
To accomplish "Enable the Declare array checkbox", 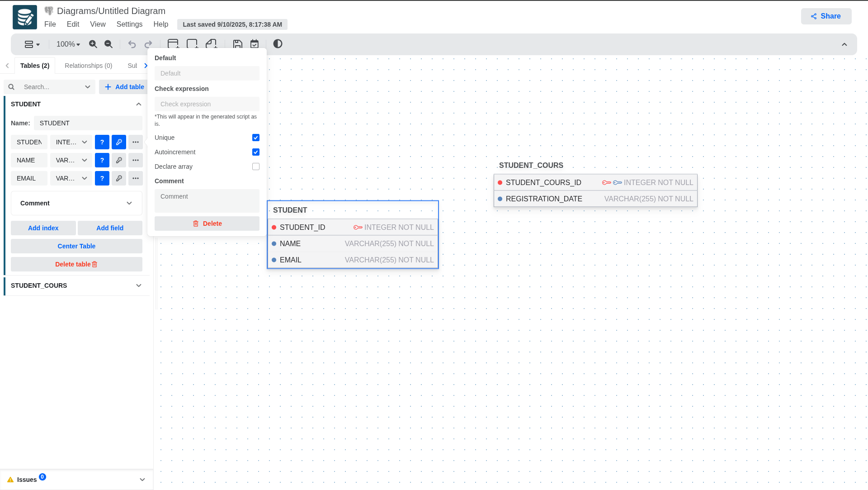I will click(x=256, y=167).
